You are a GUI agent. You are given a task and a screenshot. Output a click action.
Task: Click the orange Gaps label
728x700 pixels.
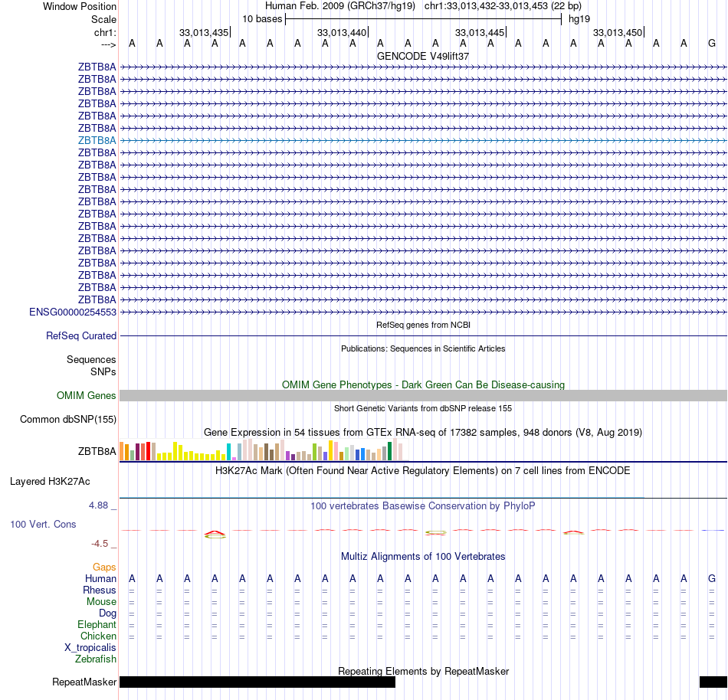104,568
